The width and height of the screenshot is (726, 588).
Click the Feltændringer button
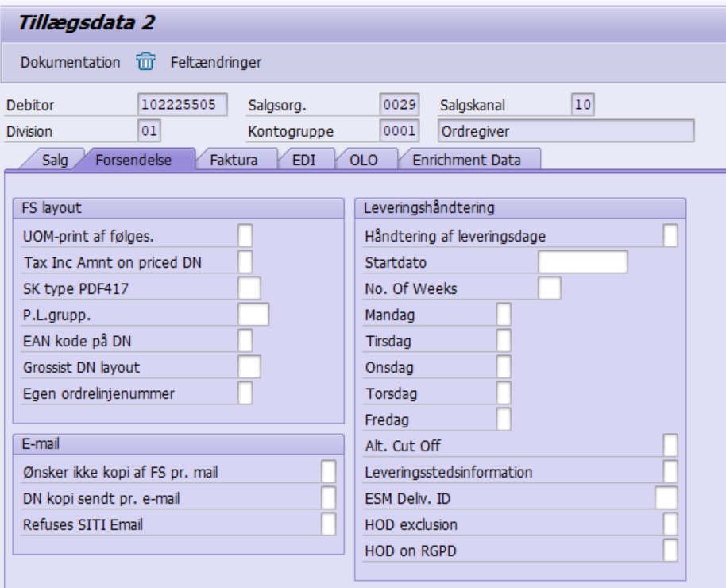click(216, 62)
